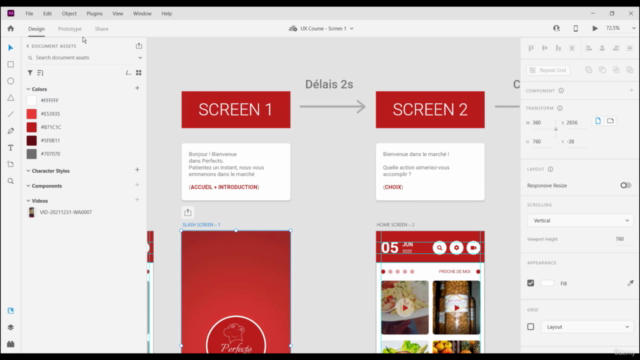
Task: Switch to the Share tab
Action: coord(102,29)
